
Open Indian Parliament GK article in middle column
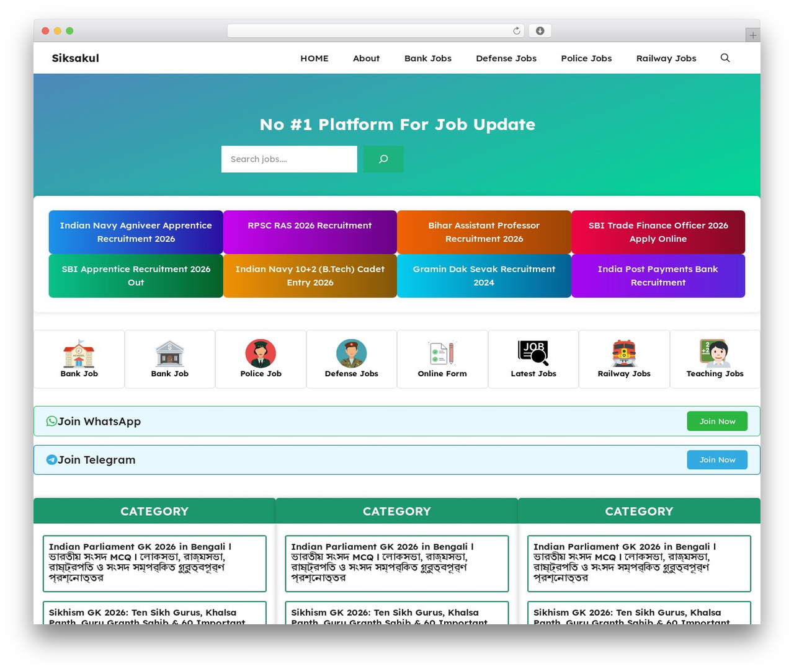tap(397, 563)
